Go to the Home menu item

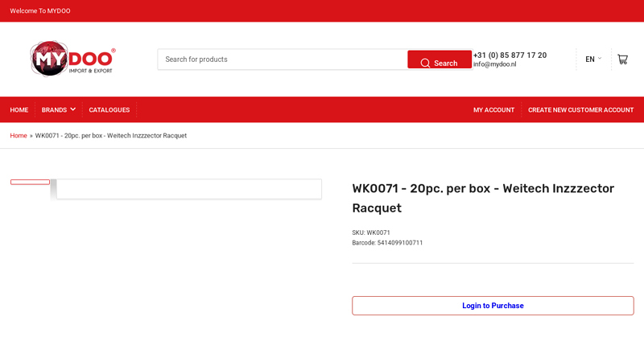coord(19,110)
